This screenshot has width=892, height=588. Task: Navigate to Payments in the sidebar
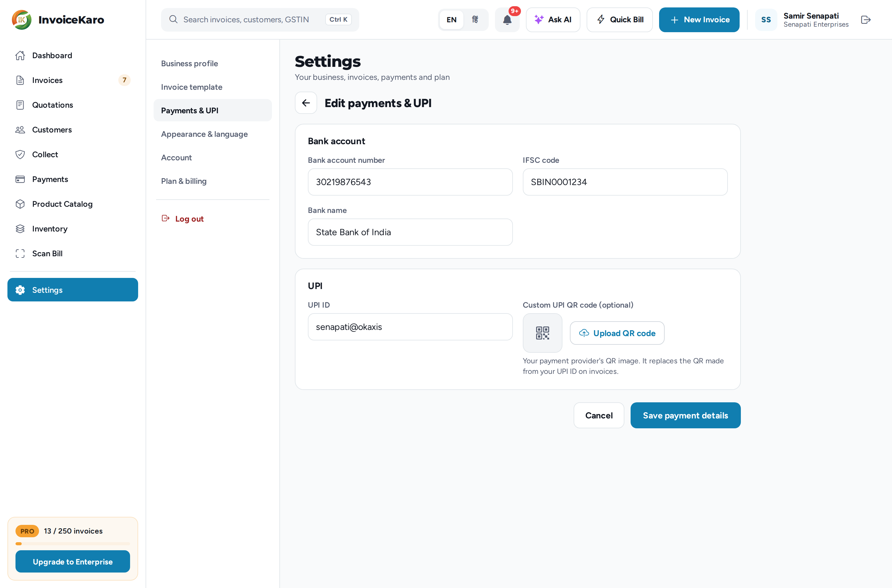point(73,179)
